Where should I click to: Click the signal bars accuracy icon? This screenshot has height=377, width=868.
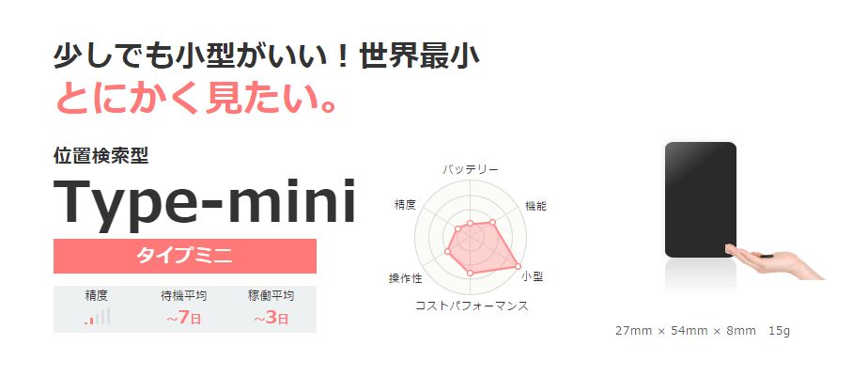(x=97, y=317)
